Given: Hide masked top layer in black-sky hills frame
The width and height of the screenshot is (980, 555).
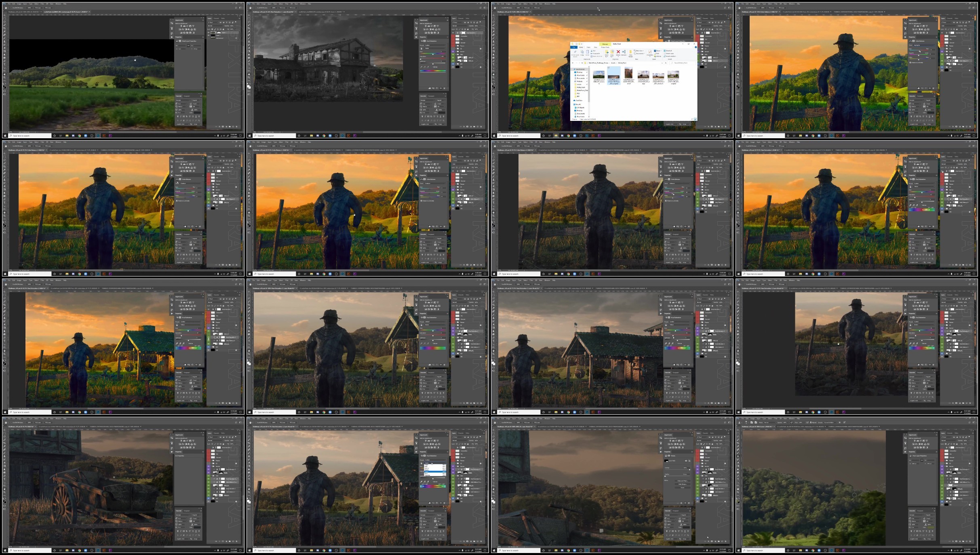Looking at the screenshot, I should pos(209,32).
